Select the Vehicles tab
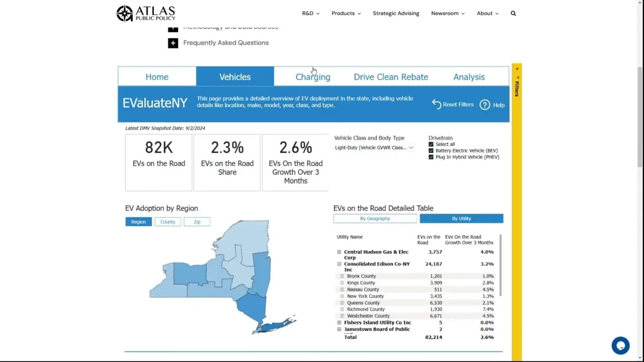The width and height of the screenshot is (644, 362). [x=235, y=76]
